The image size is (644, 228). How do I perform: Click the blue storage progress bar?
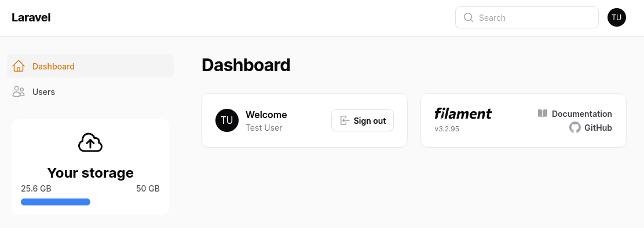[x=56, y=202]
